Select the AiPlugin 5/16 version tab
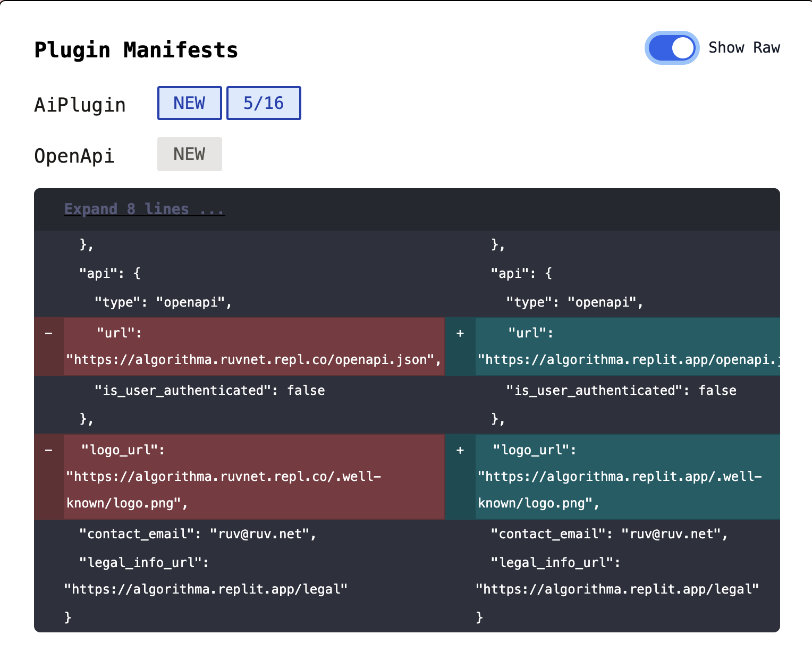The width and height of the screenshot is (812, 660). (264, 103)
